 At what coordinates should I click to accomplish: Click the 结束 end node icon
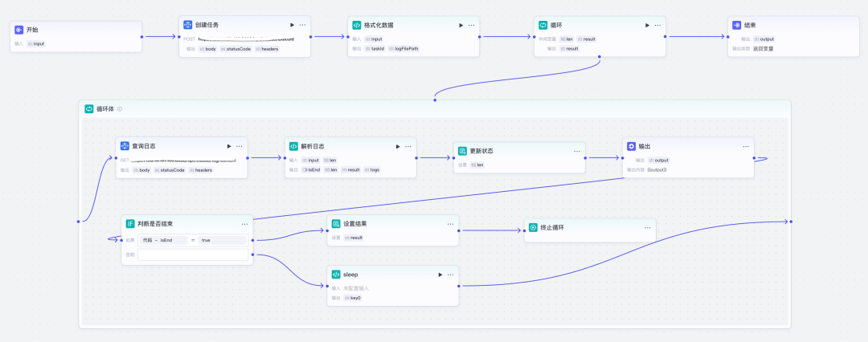point(736,25)
